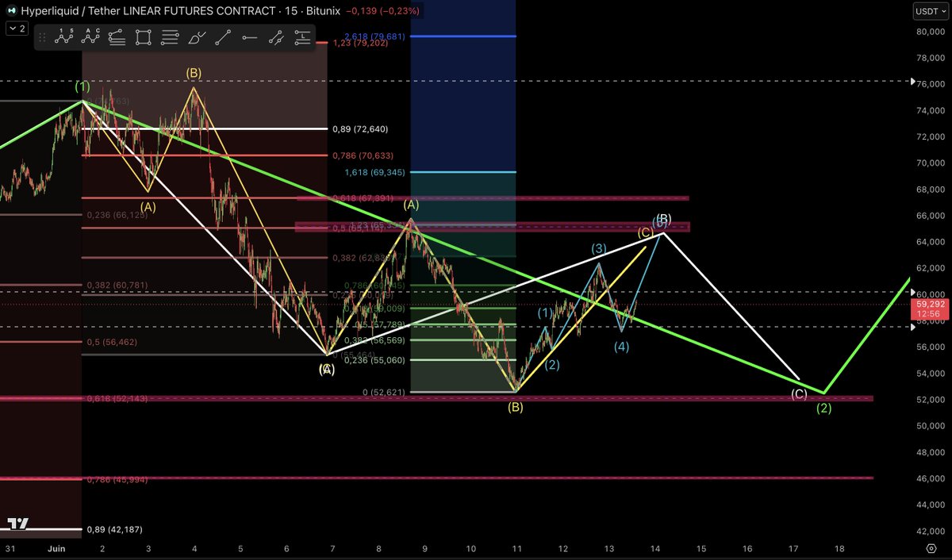Click the 52,000 price axis label

tap(931, 399)
